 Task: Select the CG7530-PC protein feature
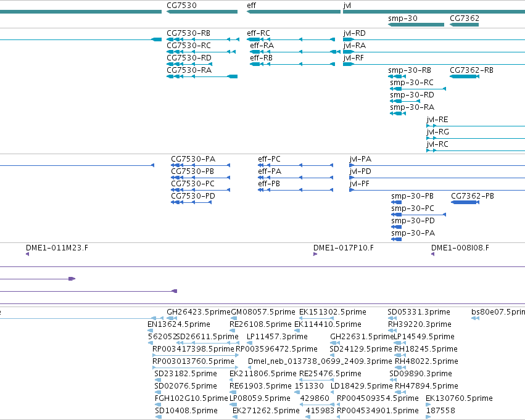tap(200, 190)
